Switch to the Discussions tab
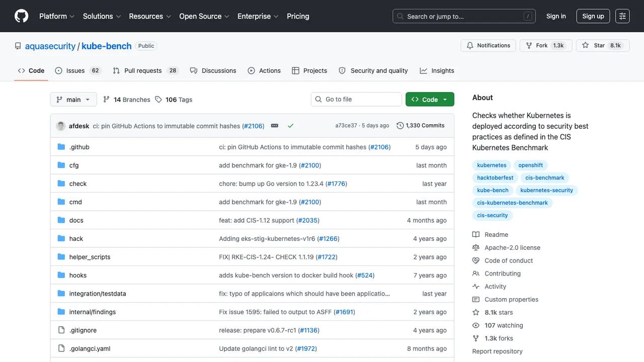Screen dimensions: 644x362 click(213, 70)
